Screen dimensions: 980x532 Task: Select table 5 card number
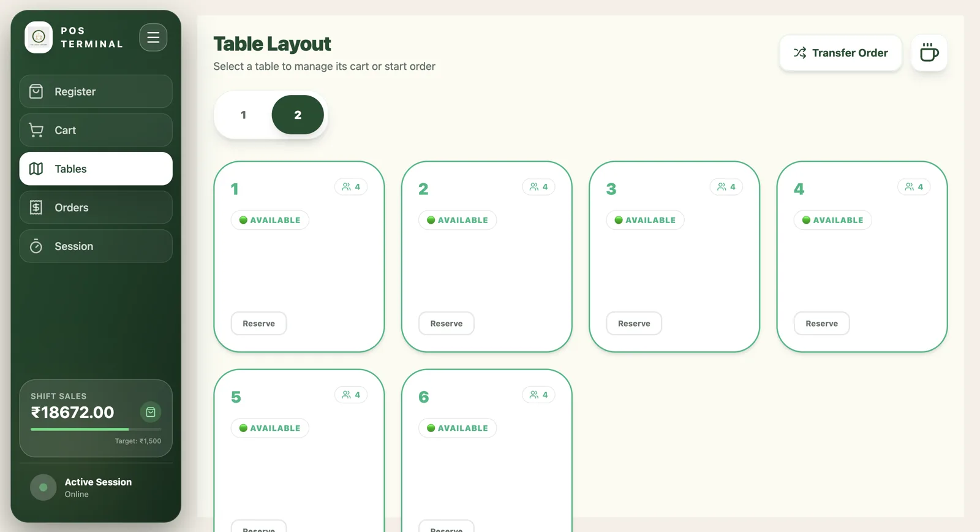pos(236,397)
